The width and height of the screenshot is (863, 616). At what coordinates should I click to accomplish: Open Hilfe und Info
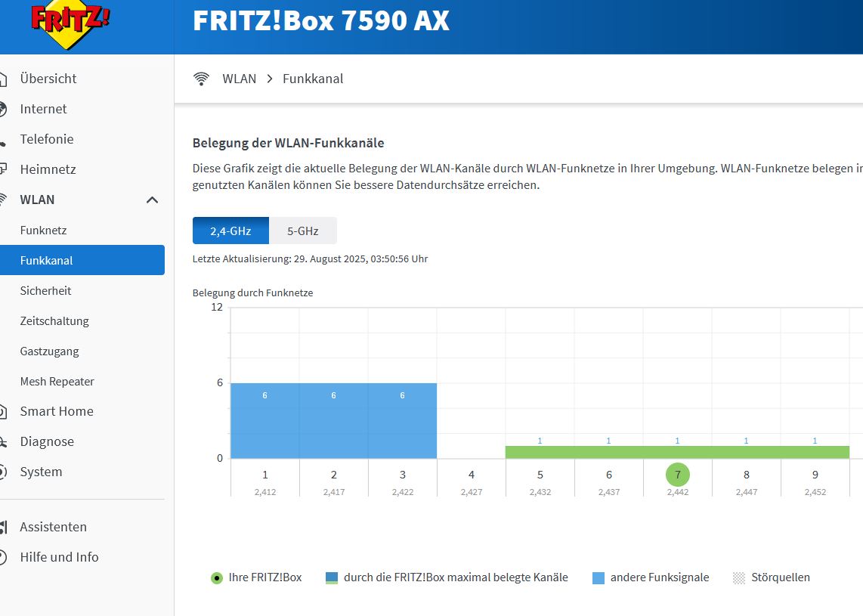tap(59, 557)
